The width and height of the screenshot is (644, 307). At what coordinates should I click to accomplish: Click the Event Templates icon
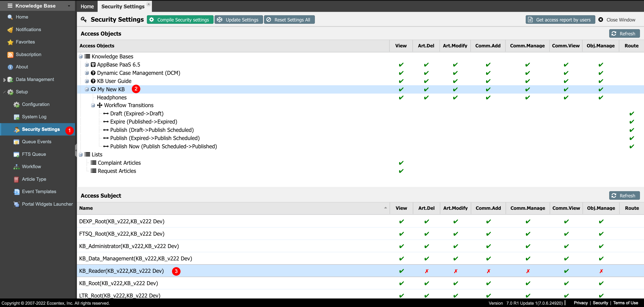pos(16,192)
